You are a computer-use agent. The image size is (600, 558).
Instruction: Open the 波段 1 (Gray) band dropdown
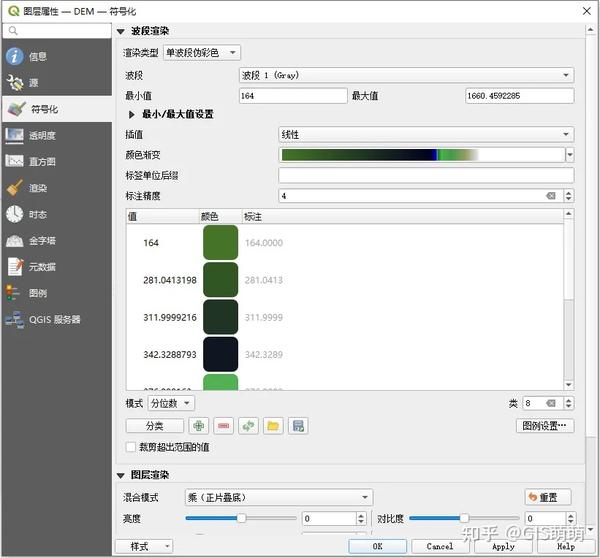click(406, 75)
